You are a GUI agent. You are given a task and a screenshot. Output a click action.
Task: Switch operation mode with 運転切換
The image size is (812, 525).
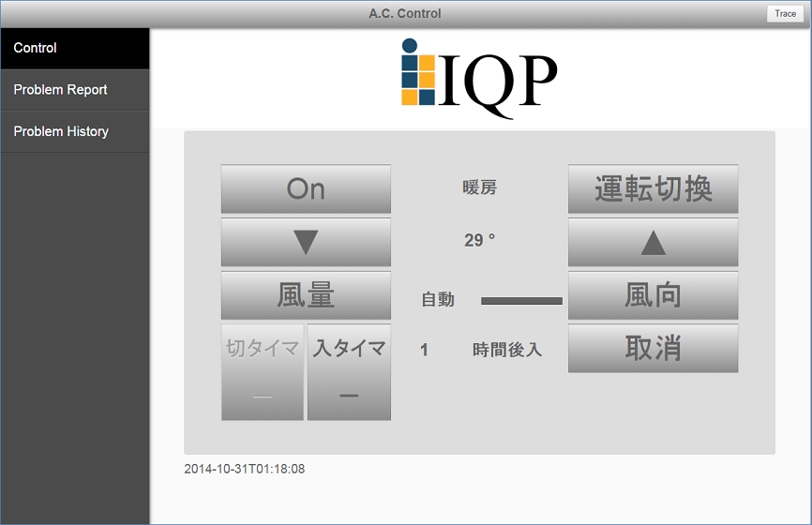pos(653,189)
